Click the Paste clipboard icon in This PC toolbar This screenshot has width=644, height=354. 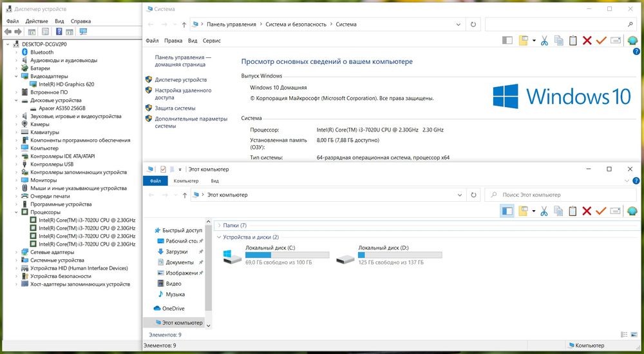click(573, 211)
